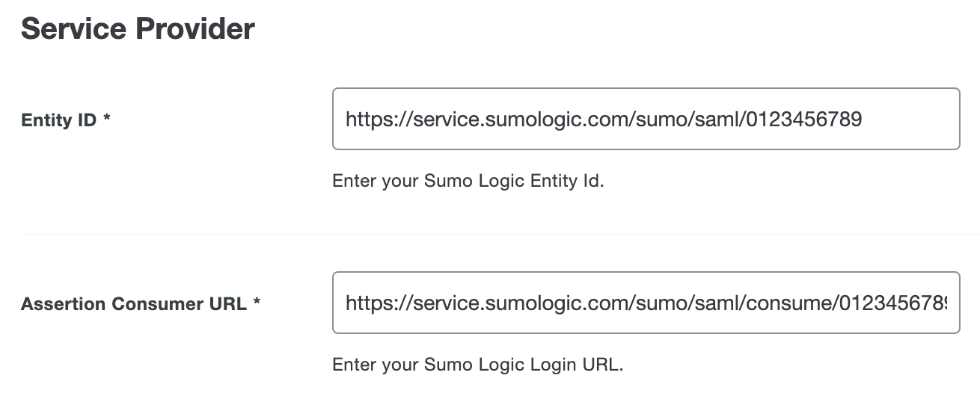The width and height of the screenshot is (980, 393).
Task: Click the asterisk after Assertion Consumer URL
Action: coord(257,303)
